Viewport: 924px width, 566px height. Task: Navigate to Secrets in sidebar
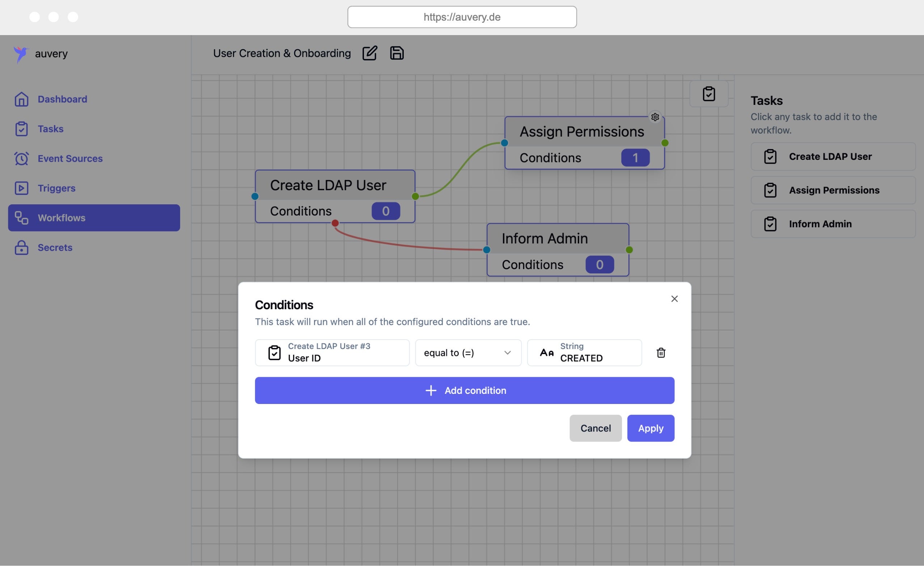[55, 248]
